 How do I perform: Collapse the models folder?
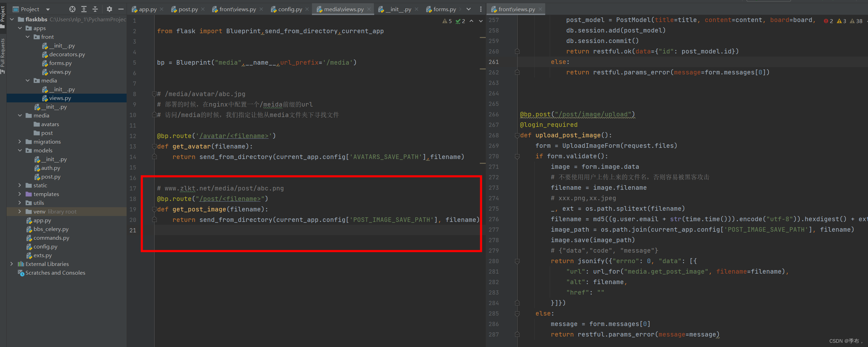click(x=20, y=151)
